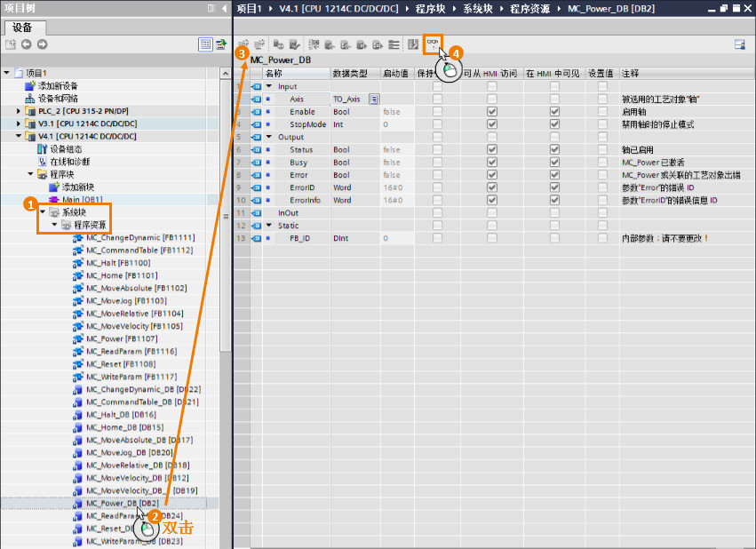
Task: Click the project tree scroll up arrow
Action: [225, 73]
